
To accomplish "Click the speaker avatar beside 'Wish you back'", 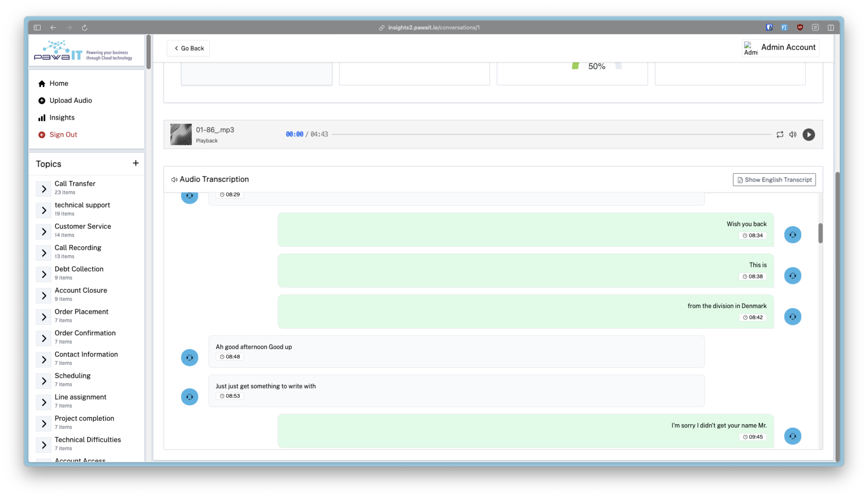I will (792, 235).
